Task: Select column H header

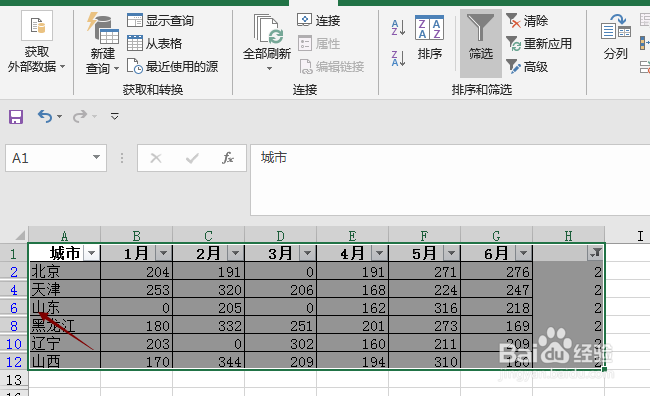Action: pyautogui.click(x=568, y=236)
